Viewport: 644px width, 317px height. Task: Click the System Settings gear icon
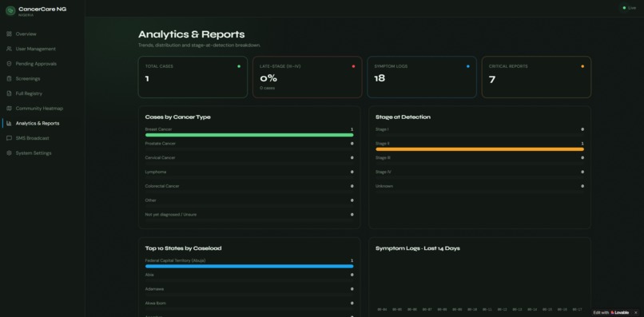(9, 153)
